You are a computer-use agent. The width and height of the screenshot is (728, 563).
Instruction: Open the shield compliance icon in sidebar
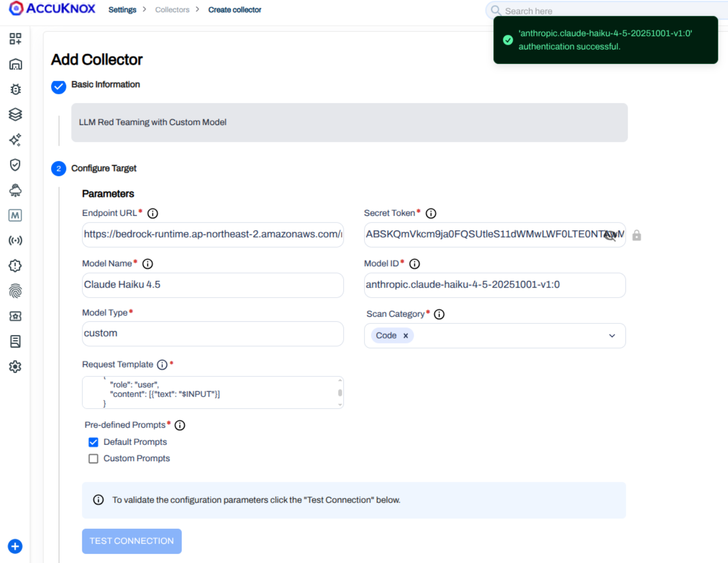[15, 165]
